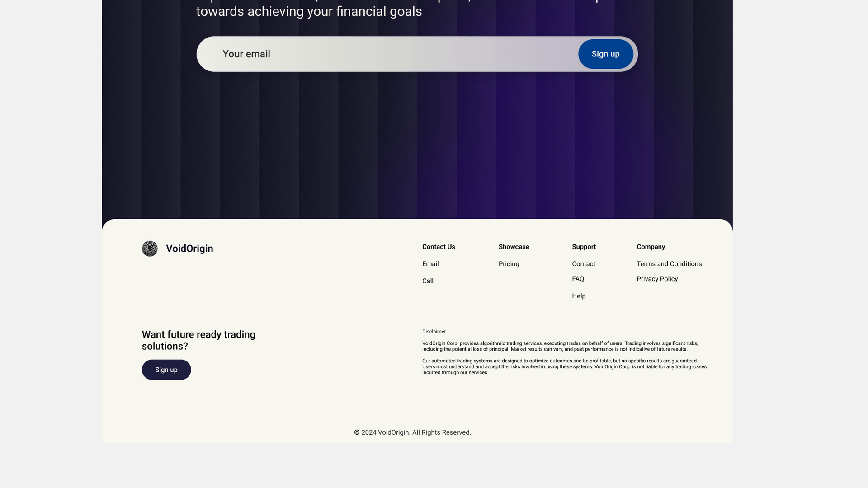This screenshot has width=868, height=488.
Task: View the Terms and Conditions link
Action: click(669, 264)
